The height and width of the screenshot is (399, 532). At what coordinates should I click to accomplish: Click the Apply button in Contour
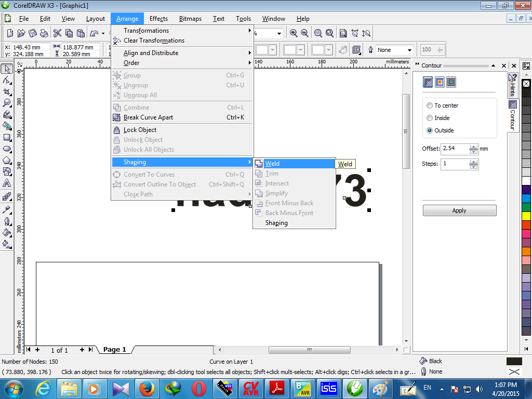pyautogui.click(x=459, y=210)
